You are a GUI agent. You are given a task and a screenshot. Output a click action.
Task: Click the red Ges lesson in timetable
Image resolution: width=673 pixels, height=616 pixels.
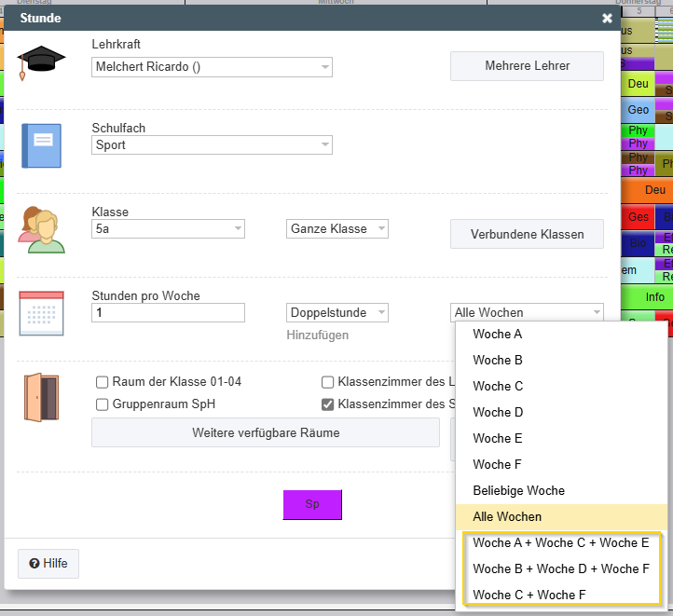click(x=638, y=217)
